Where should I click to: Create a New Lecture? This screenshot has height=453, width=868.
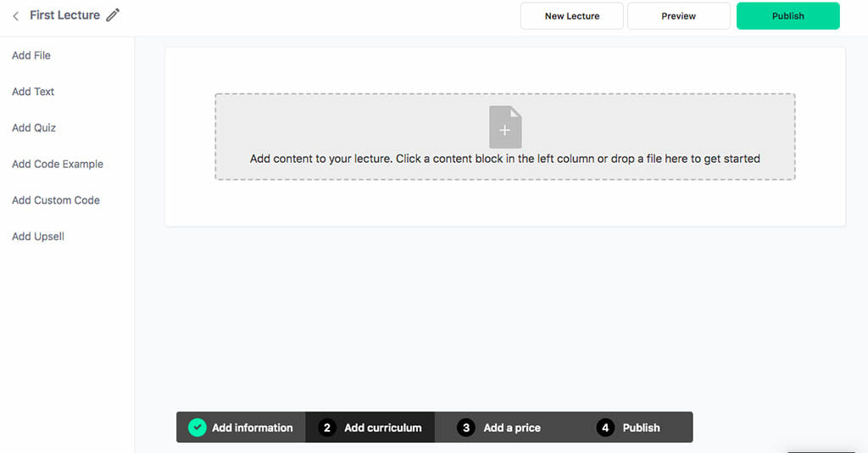(572, 16)
